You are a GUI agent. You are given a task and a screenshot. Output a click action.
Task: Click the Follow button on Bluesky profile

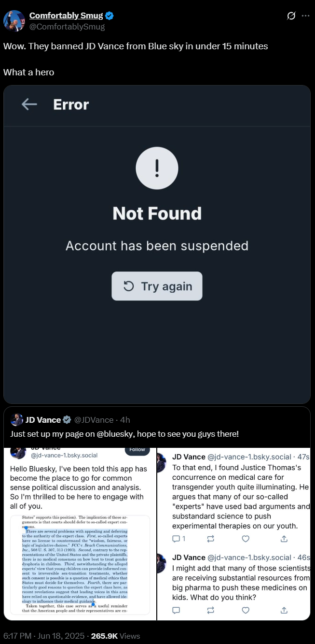[137, 450]
